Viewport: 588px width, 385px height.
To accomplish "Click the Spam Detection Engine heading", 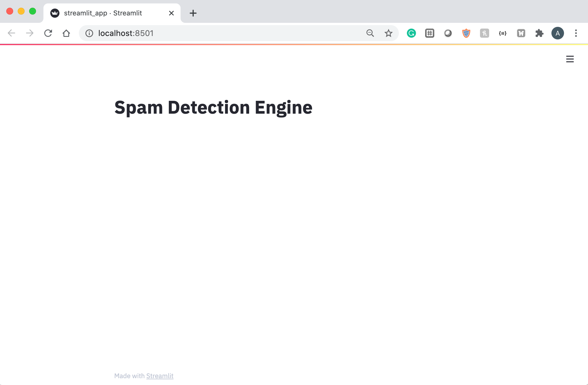I will pos(213,107).
